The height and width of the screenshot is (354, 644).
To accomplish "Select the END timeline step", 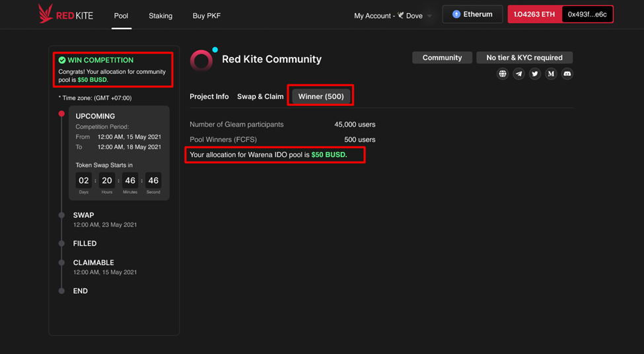I will 80,291.
